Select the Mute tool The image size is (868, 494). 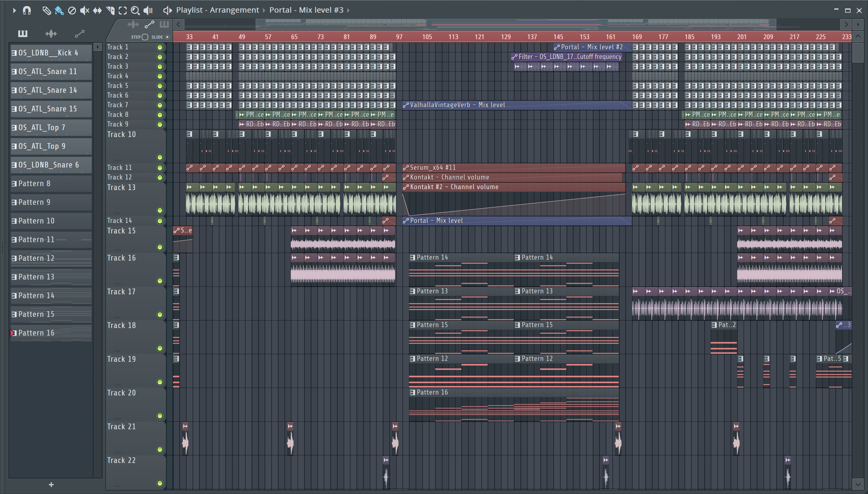[x=84, y=11]
